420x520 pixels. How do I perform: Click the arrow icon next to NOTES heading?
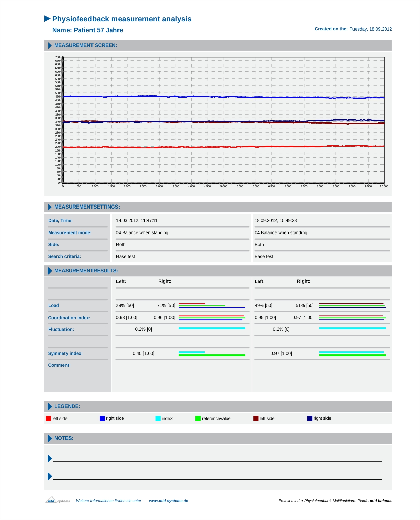click(50, 438)
